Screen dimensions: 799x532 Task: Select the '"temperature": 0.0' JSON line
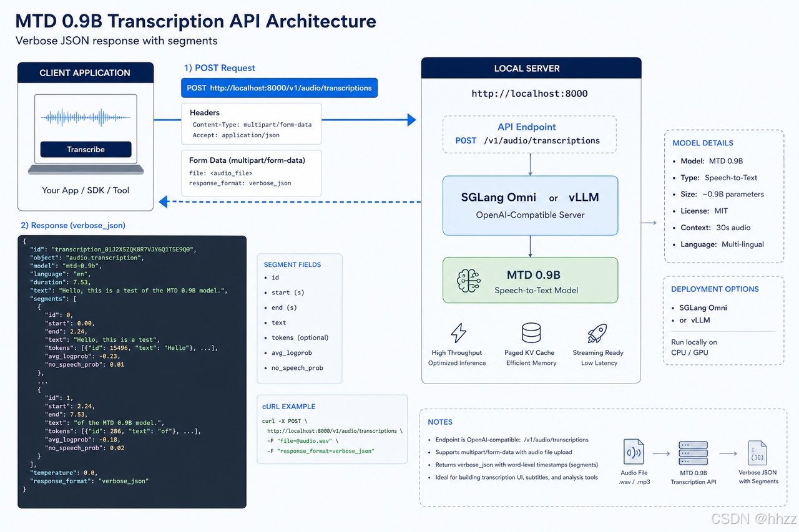63,473
